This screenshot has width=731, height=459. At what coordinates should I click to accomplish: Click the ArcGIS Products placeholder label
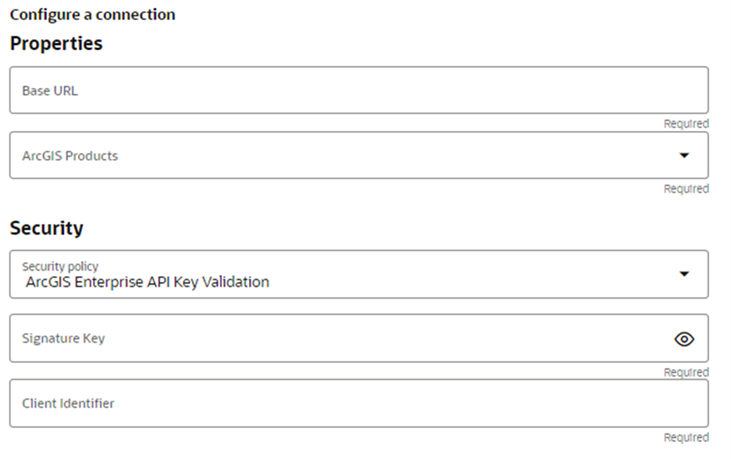click(70, 156)
